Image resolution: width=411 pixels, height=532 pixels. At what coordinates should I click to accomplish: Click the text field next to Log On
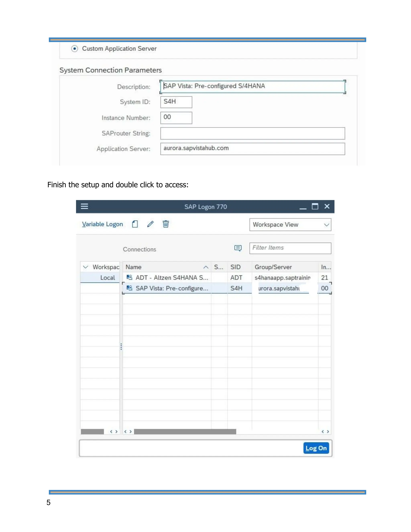click(191, 448)
